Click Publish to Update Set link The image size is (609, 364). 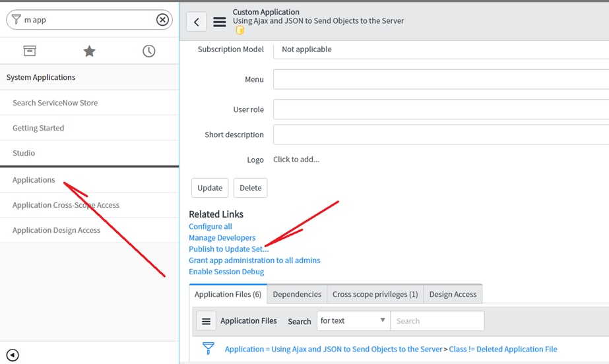coord(229,249)
